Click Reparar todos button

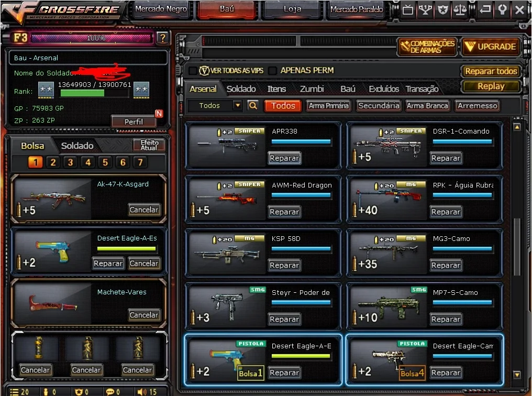point(491,71)
